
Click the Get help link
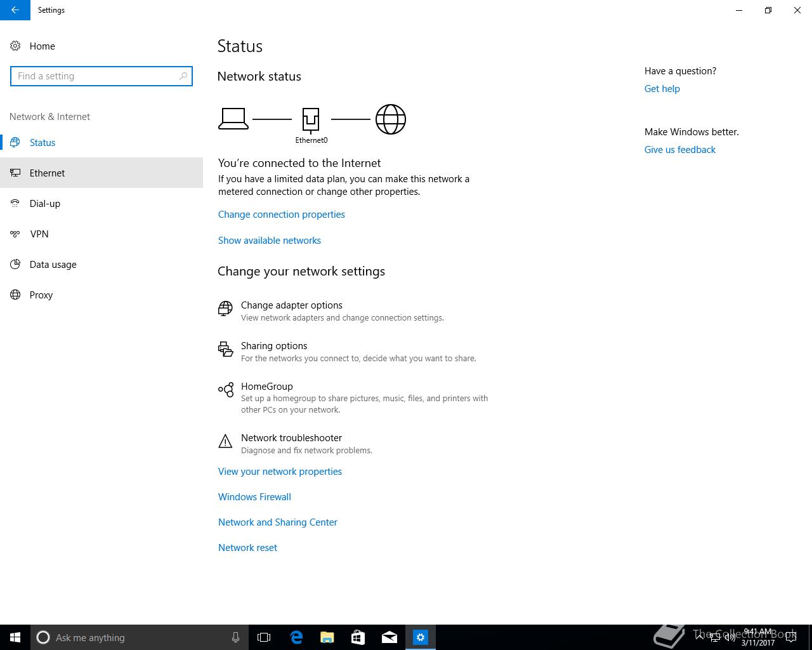coord(662,89)
